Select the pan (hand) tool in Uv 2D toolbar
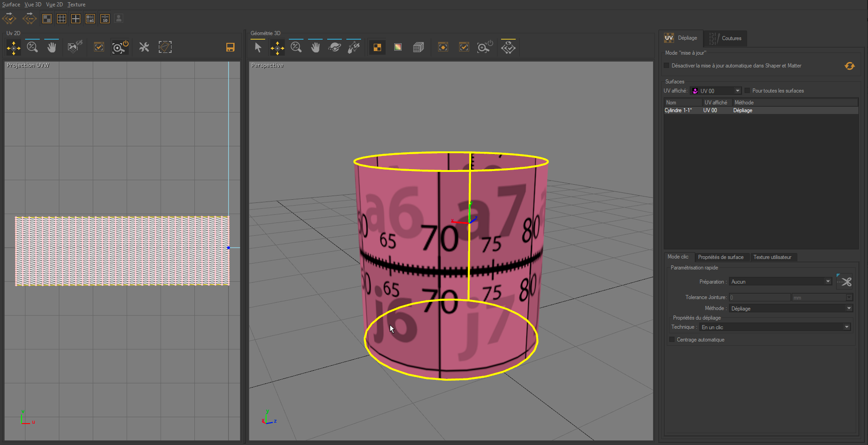 pos(52,47)
